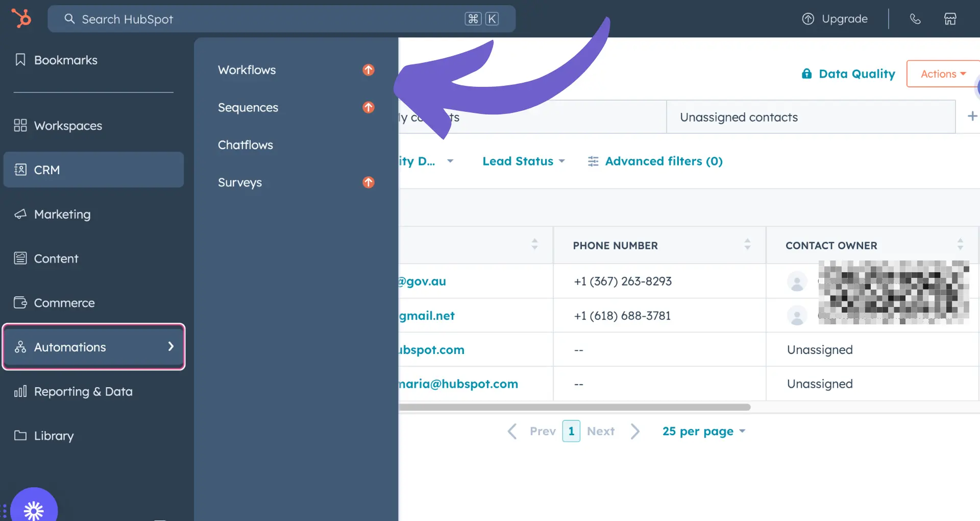Click the upgrade badge beside Sequences

click(369, 107)
